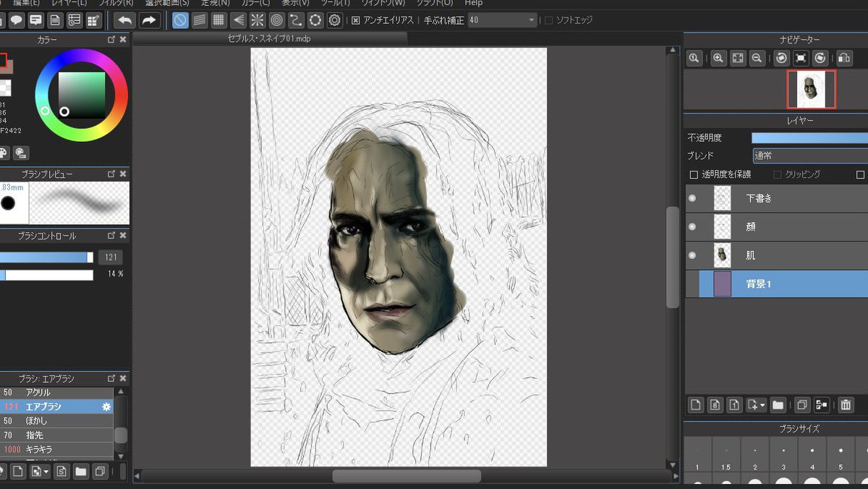
Task: Enable the crisscross grid snap guide
Action: 218,20
